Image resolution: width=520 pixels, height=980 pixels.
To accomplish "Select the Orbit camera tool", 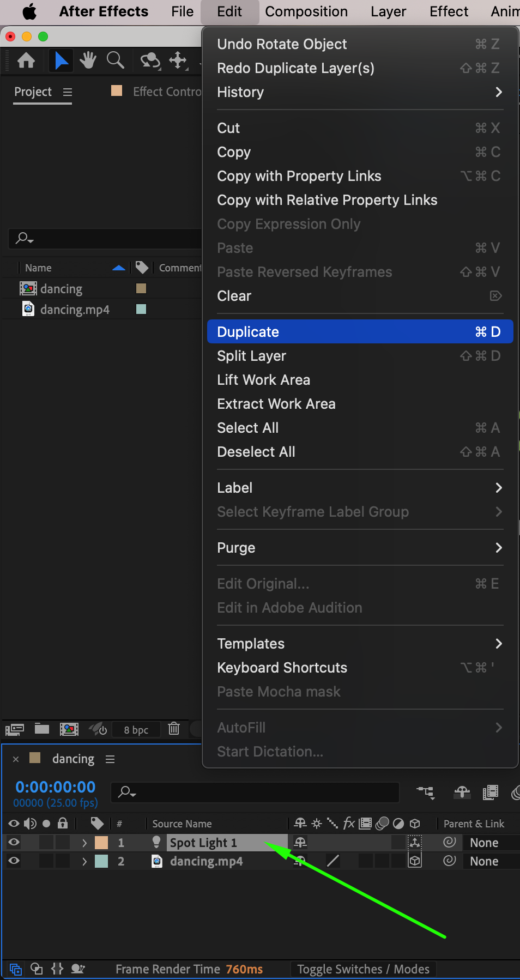I will click(150, 60).
